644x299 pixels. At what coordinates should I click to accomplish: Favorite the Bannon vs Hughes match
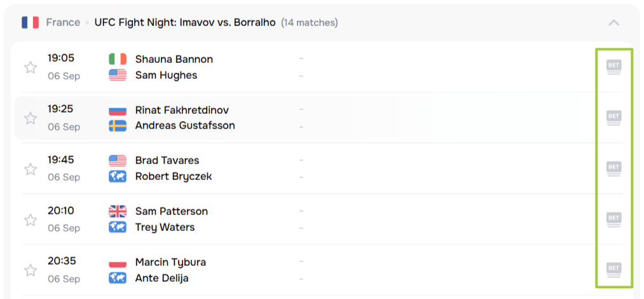31,67
